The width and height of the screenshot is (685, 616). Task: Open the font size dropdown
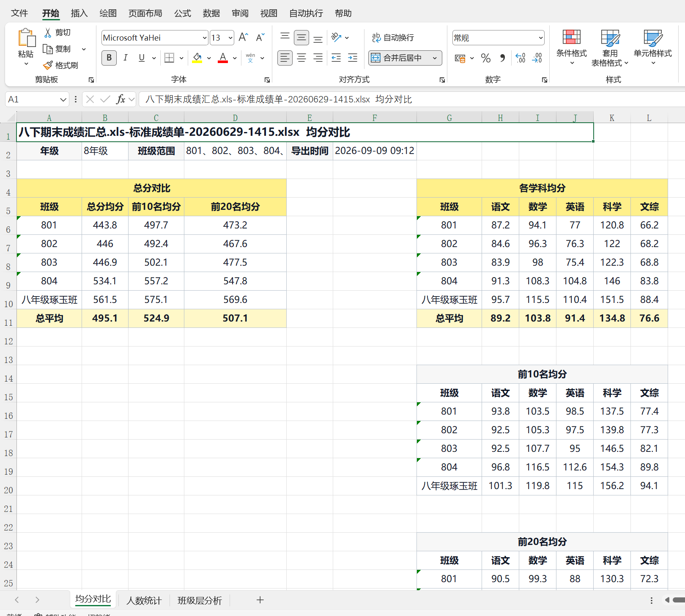pos(230,38)
